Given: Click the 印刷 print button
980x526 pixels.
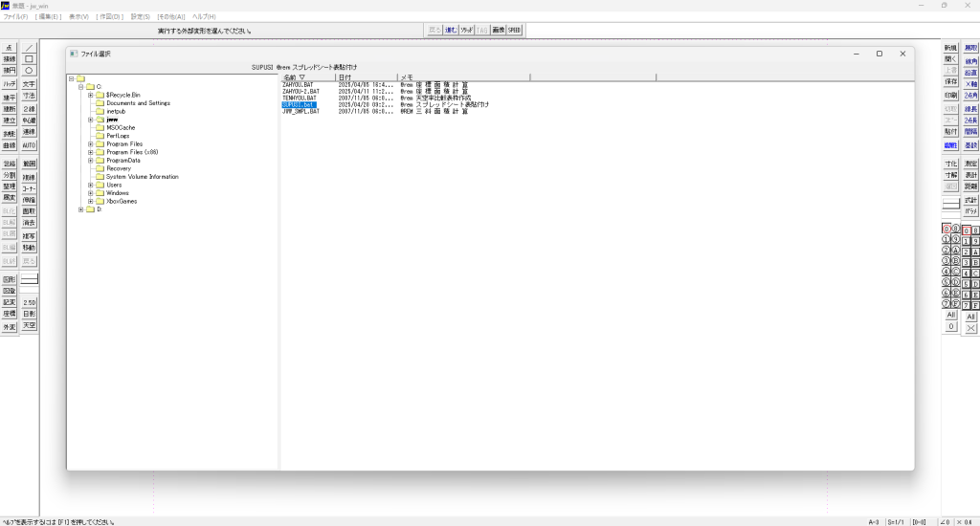Looking at the screenshot, I should pos(950,96).
